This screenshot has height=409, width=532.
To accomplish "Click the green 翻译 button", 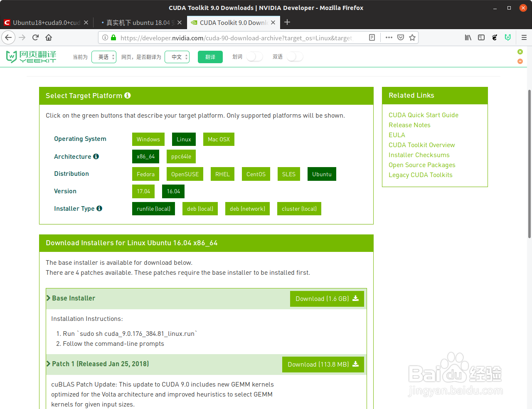I will pos(210,57).
